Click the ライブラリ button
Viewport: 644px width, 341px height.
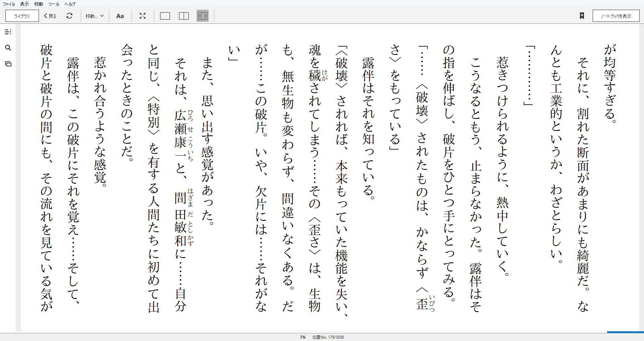tap(22, 16)
